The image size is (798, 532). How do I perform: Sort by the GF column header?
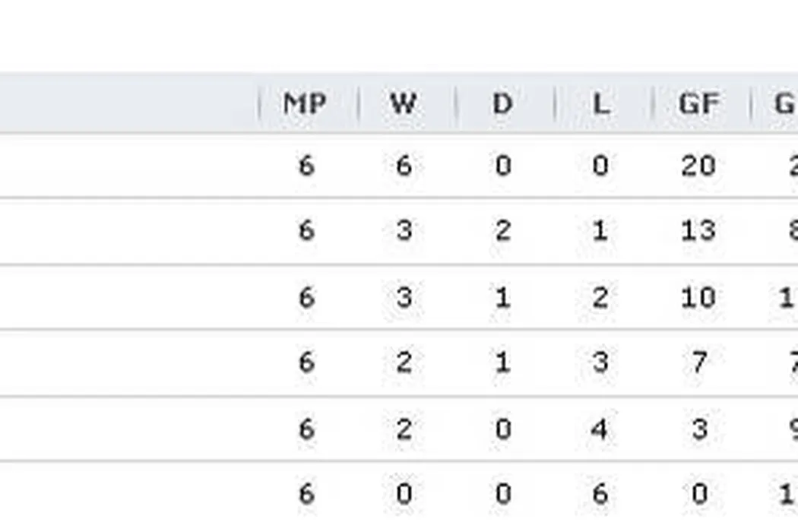click(x=698, y=103)
